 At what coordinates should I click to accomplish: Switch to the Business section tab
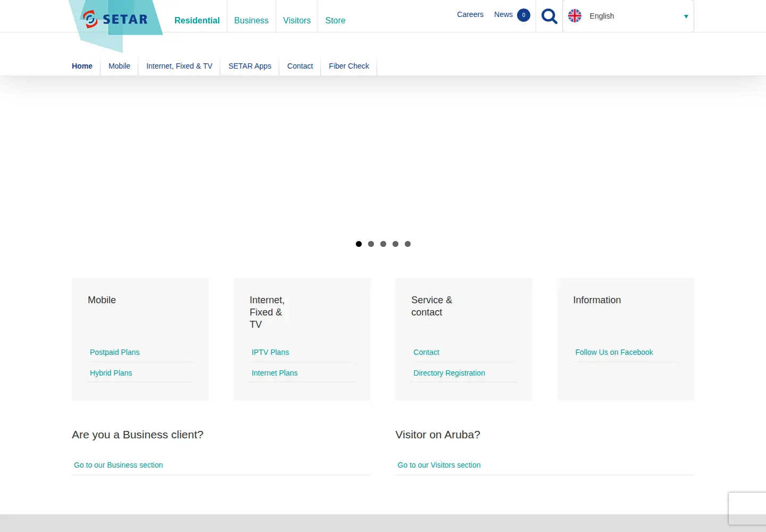(251, 20)
